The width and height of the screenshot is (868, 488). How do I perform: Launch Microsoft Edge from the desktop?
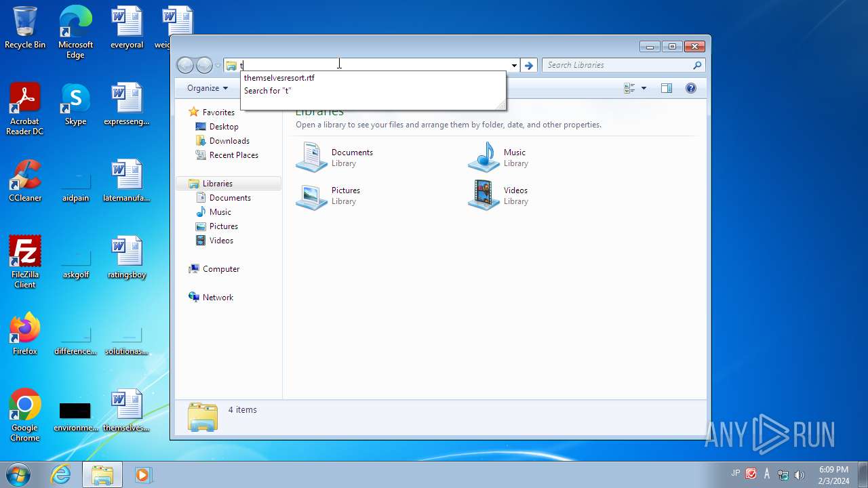click(75, 33)
